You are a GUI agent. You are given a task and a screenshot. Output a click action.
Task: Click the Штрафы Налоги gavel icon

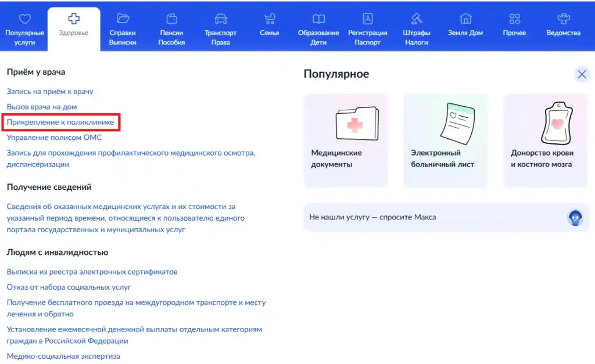(416, 18)
